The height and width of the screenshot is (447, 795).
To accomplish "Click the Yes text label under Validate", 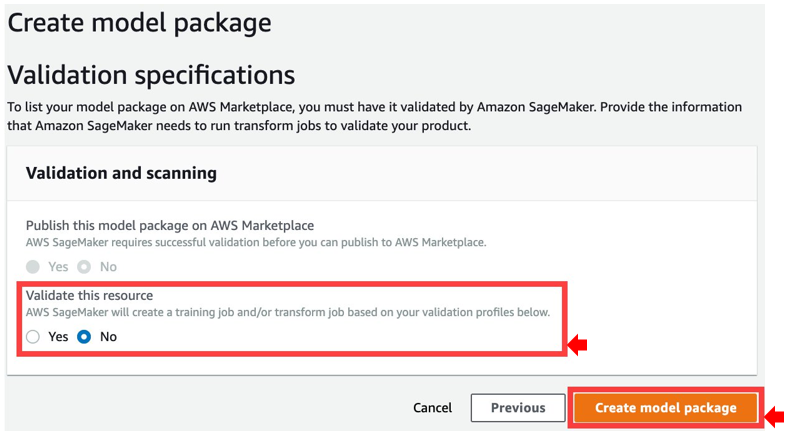I will tap(58, 337).
